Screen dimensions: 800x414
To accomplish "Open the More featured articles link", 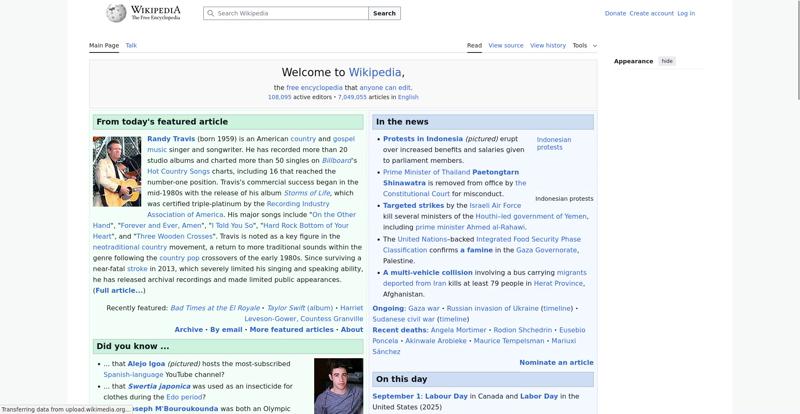I will pyautogui.click(x=291, y=330).
